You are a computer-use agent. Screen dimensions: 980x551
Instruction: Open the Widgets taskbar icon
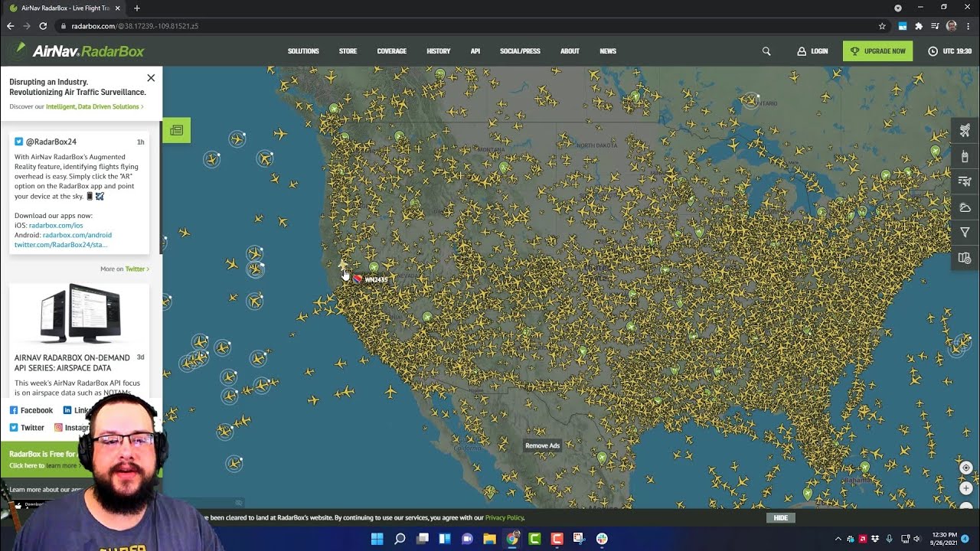point(445,539)
